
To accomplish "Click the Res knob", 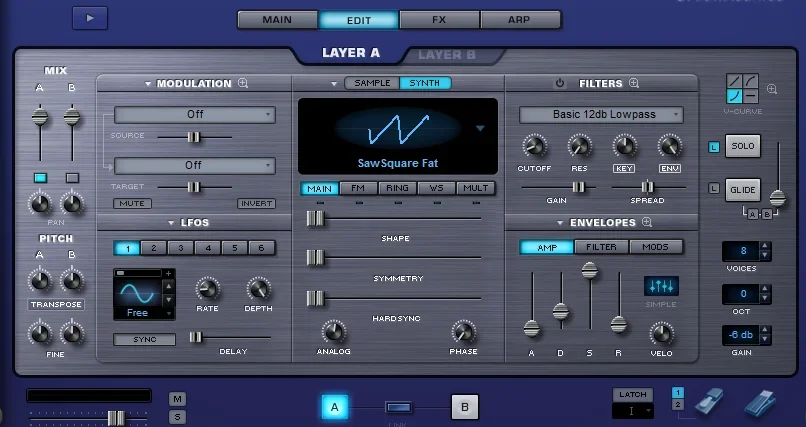I will [579, 146].
